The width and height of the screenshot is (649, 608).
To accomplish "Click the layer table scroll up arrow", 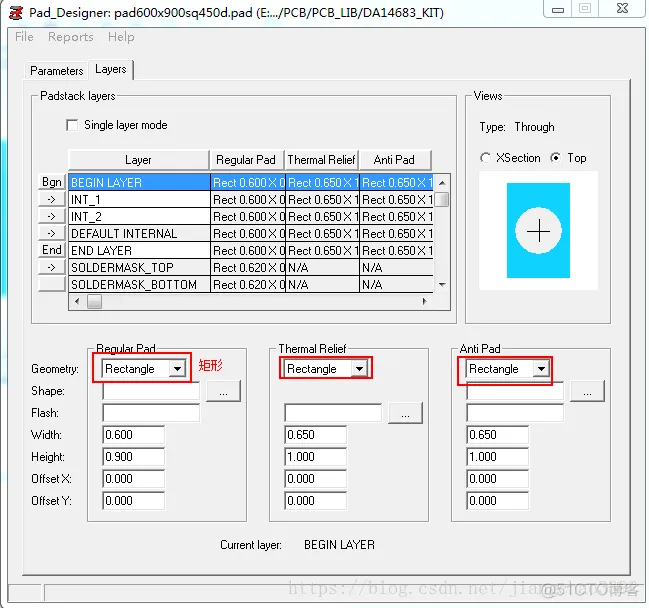I will click(x=442, y=183).
